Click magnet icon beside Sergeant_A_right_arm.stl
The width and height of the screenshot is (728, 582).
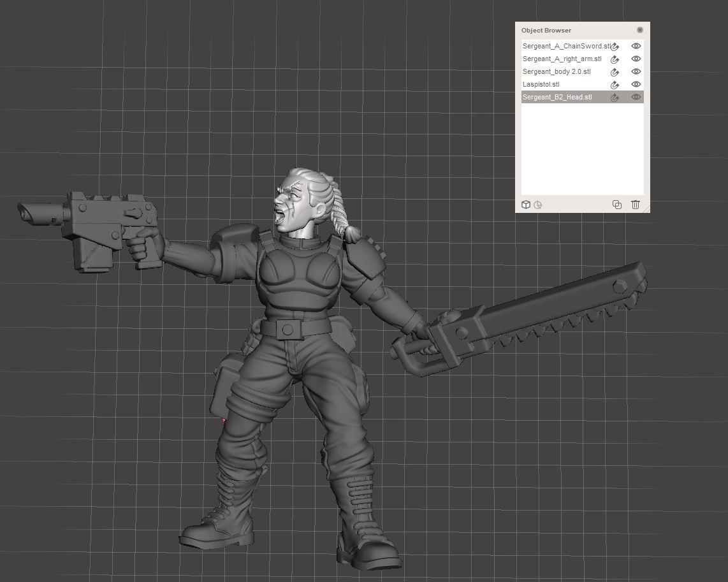[615, 59]
